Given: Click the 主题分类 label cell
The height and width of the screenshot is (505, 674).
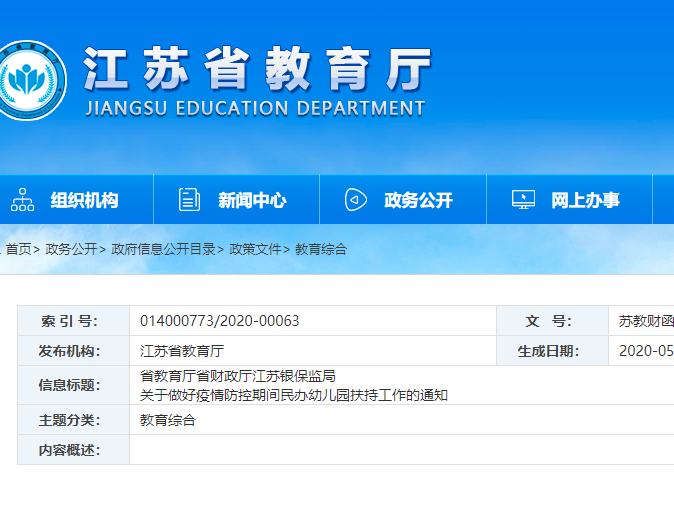Looking at the screenshot, I should (74, 420).
